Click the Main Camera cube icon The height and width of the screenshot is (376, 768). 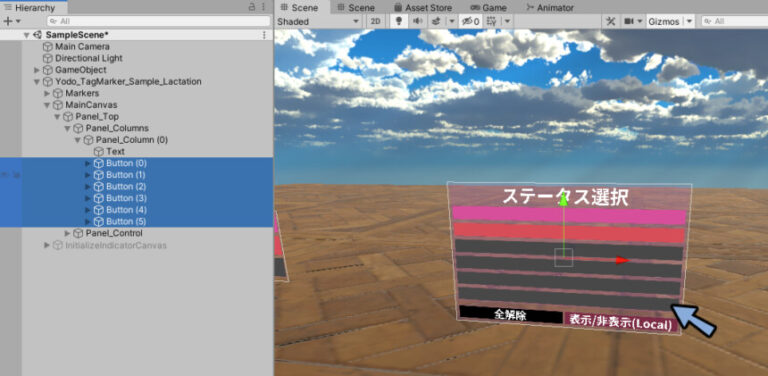(x=48, y=47)
